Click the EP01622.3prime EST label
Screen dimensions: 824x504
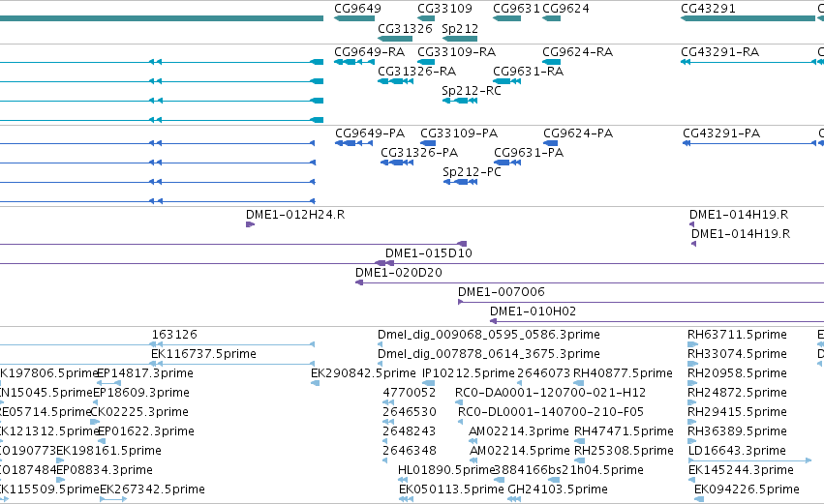(x=146, y=431)
